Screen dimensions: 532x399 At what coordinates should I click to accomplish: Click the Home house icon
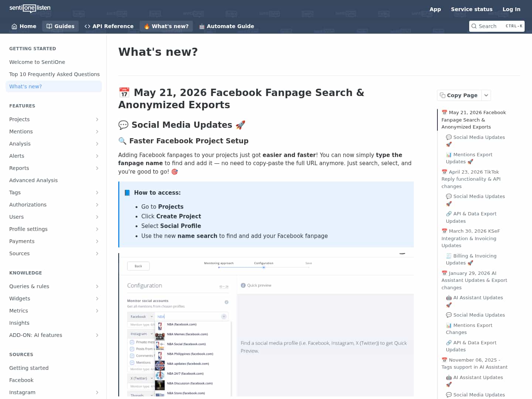point(14,26)
